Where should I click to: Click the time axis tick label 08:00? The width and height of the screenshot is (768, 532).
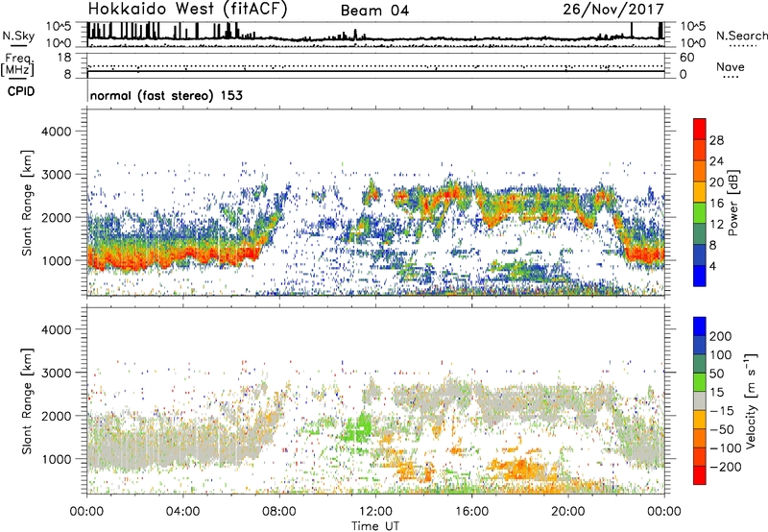tap(279, 512)
